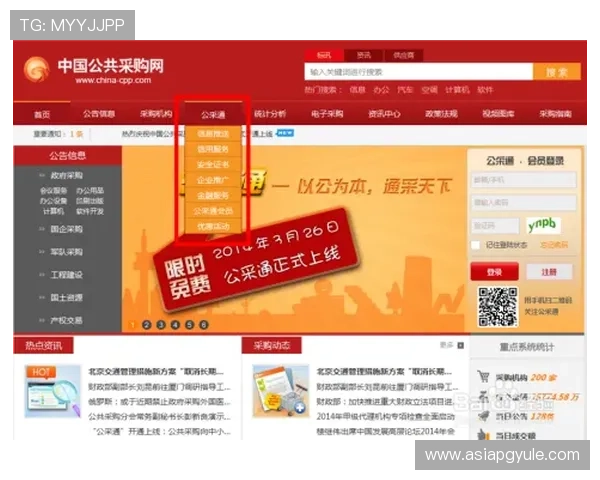The width and height of the screenshot is (600, 480).
Task: Choose 金融服务 from the 公采通 dropdown
Action: tap(213, 196)
